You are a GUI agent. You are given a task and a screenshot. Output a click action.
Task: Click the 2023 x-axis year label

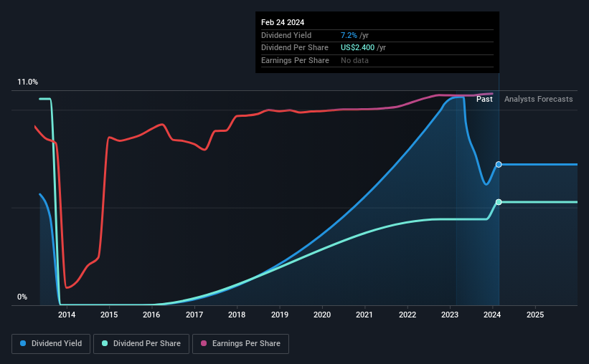(x=450, y=315)
